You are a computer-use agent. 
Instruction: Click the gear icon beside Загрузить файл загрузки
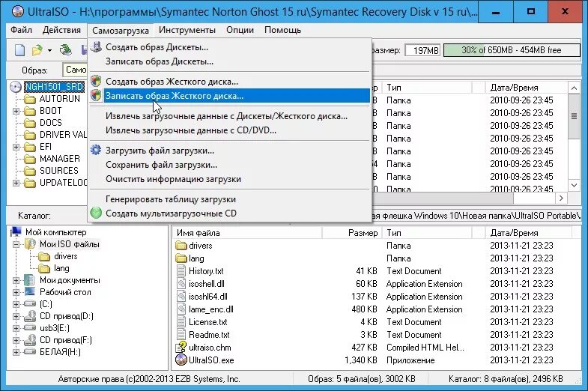[96, 151]
